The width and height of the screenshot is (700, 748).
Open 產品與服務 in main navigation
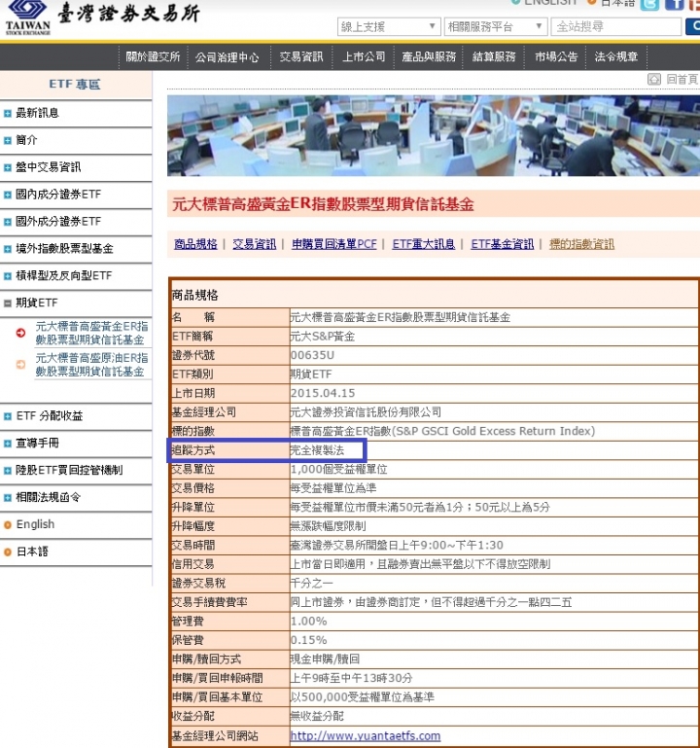click(429, 57)
